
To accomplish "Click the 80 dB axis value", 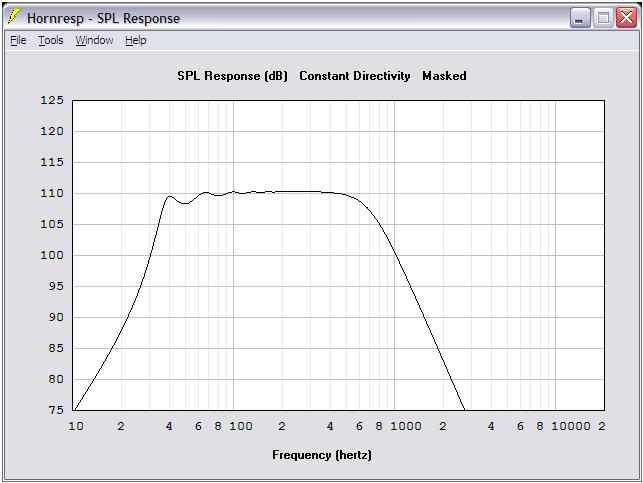I will pyautogui.click(x=56, y=379).
